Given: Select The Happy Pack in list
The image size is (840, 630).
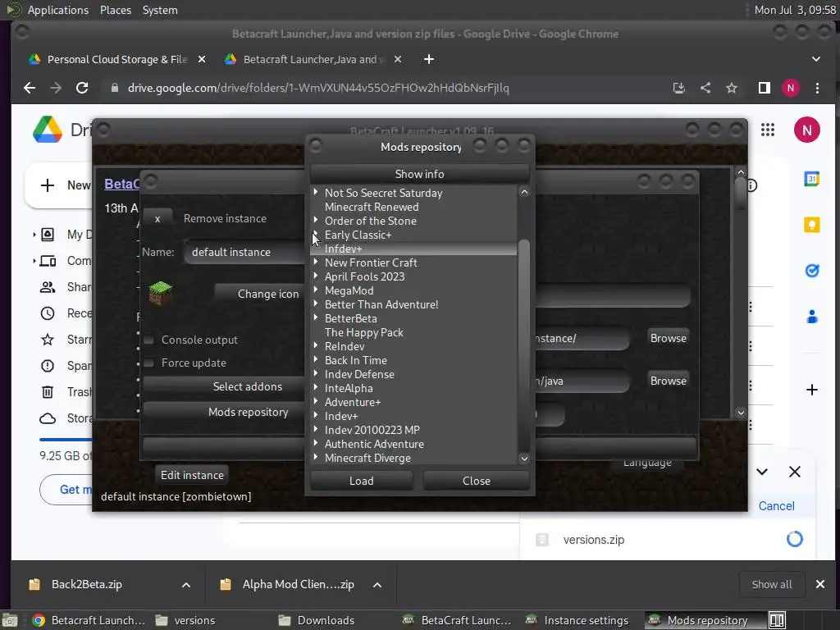Looking at the screenshot, I should 363,332.
